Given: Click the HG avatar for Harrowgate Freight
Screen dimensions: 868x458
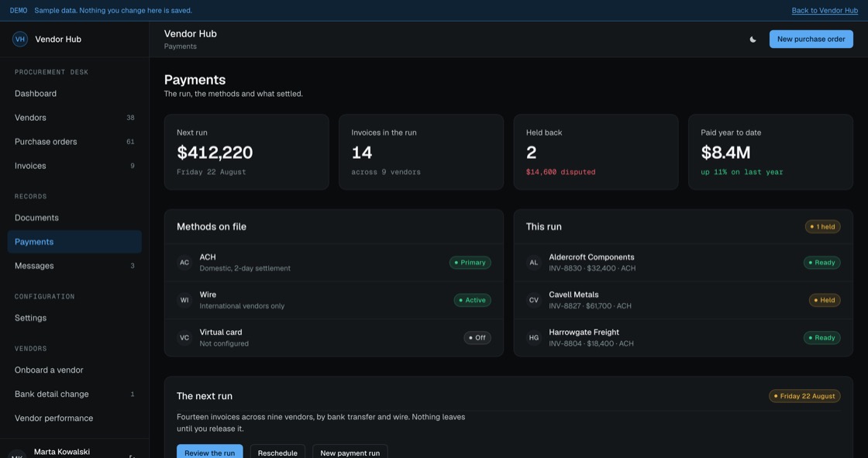Looking at the screenshot, I should (x=534, y=338).
